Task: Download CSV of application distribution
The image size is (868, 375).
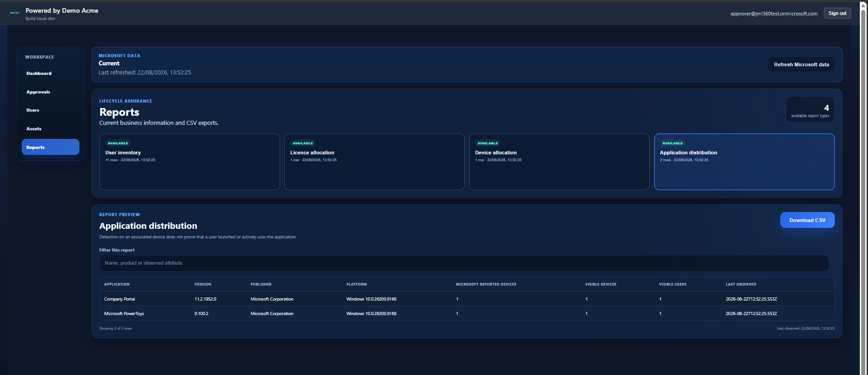Action: (807, 220)
